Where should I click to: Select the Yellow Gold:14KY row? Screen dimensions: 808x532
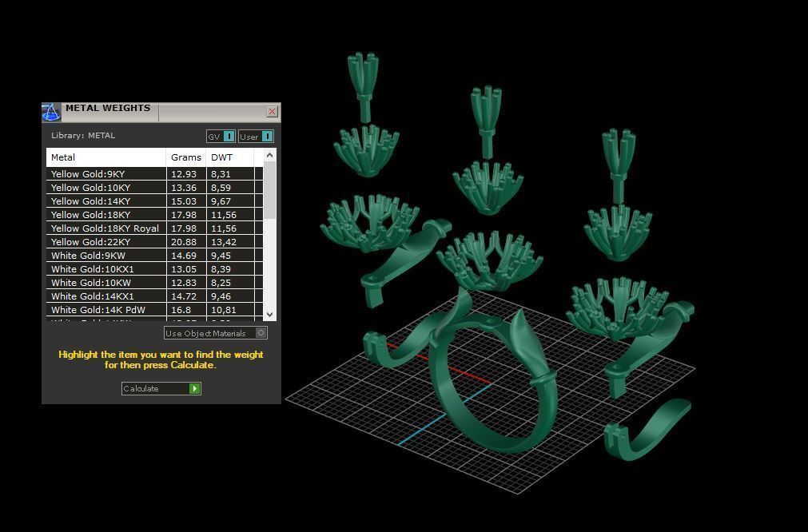coord(155,201)
